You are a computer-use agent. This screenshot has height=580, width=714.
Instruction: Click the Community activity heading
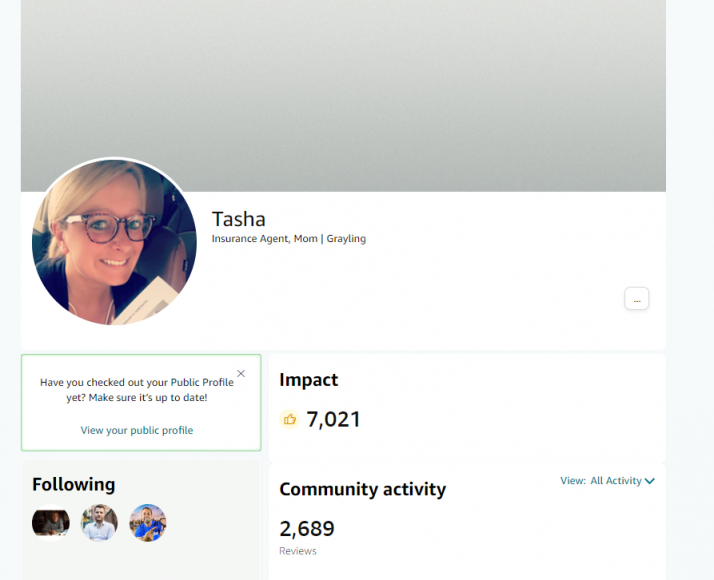tap(362, 489)
